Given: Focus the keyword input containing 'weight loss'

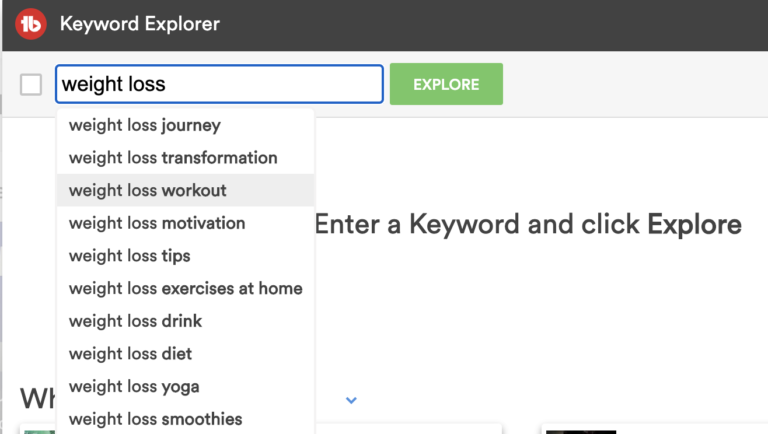Looking at the screenshot, I should coord(219,84).
